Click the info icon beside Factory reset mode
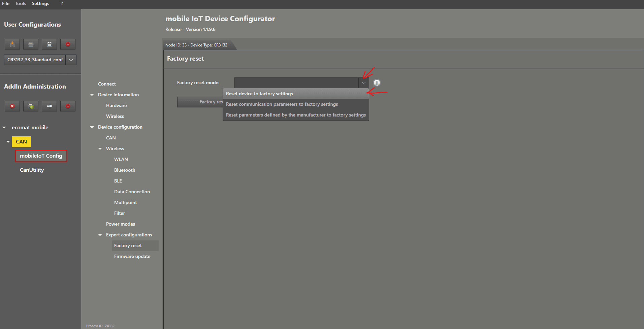This screenshot has height=329, width=644. tap(377, 83)
